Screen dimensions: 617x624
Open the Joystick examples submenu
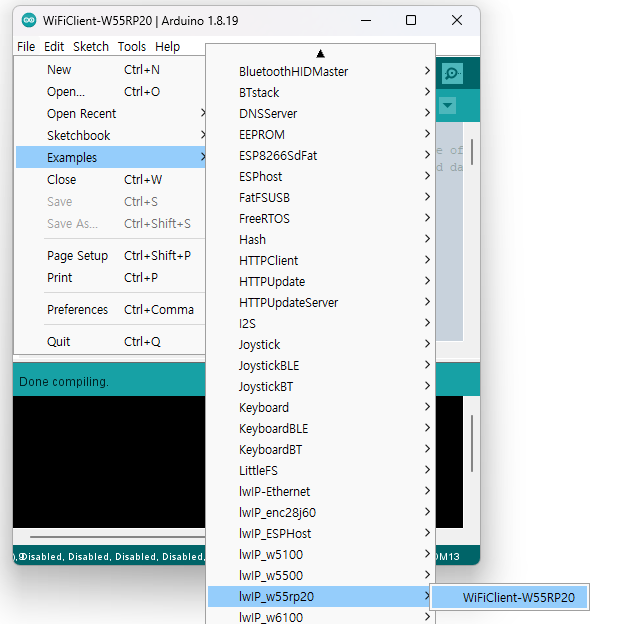pos(321,344)
